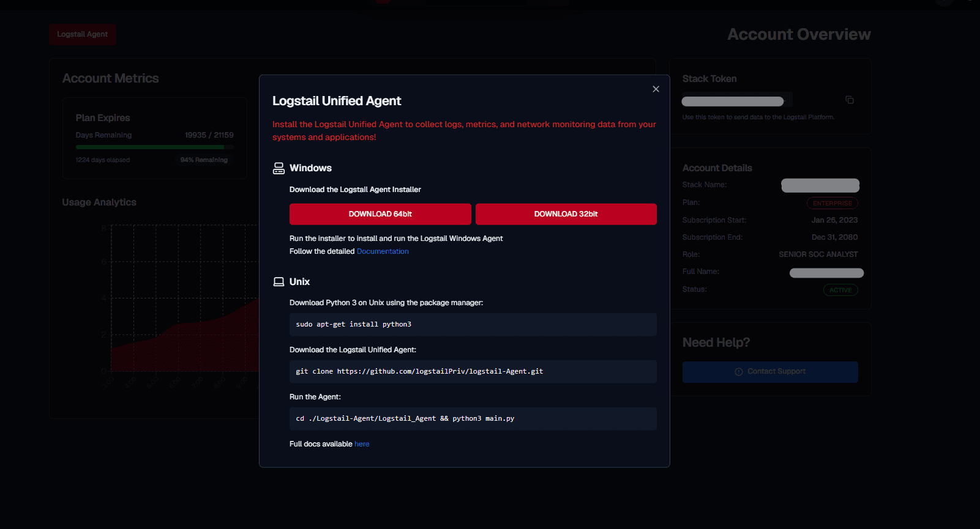Click the Contact Support button
The height and width of the screenshot is (529, 980).
click(770, 372)
